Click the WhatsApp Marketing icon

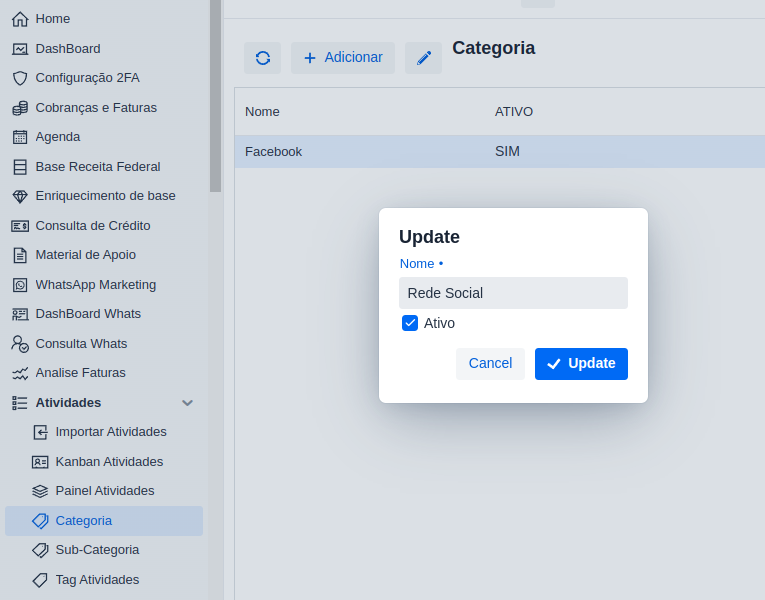20,285
